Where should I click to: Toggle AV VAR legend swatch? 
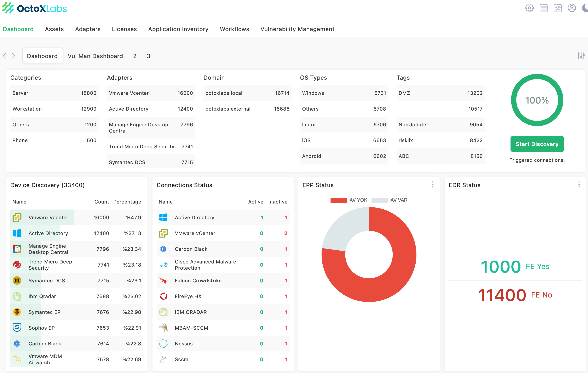click(380, 200)
